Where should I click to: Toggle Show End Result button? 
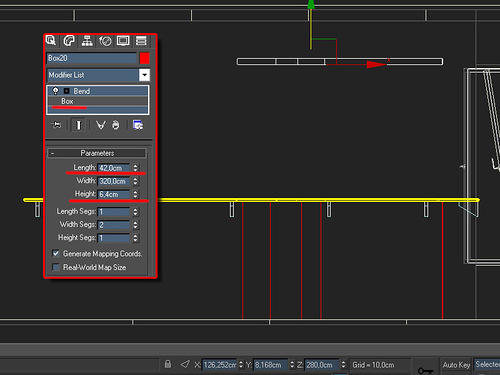coord(79,125)
